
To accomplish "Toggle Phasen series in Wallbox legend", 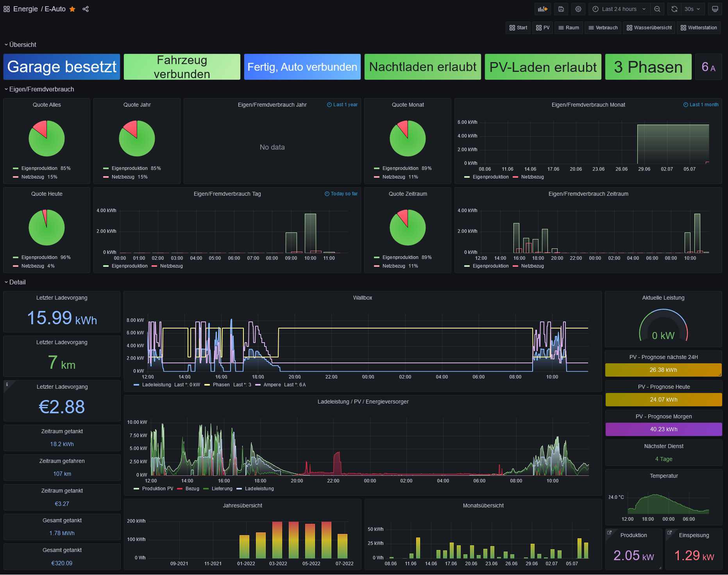I will (x=221, y=385).
